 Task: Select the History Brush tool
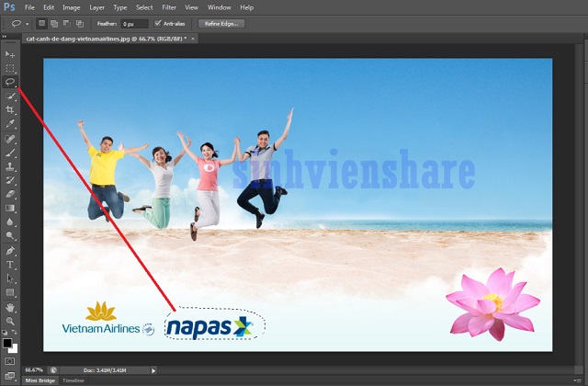click(x=10, y=180)
